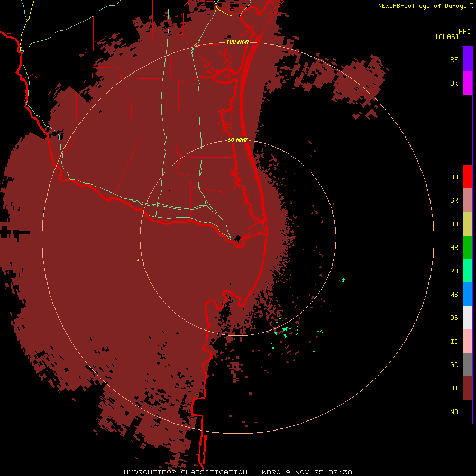Click the 'RF' legend label

tap(454, 60)
